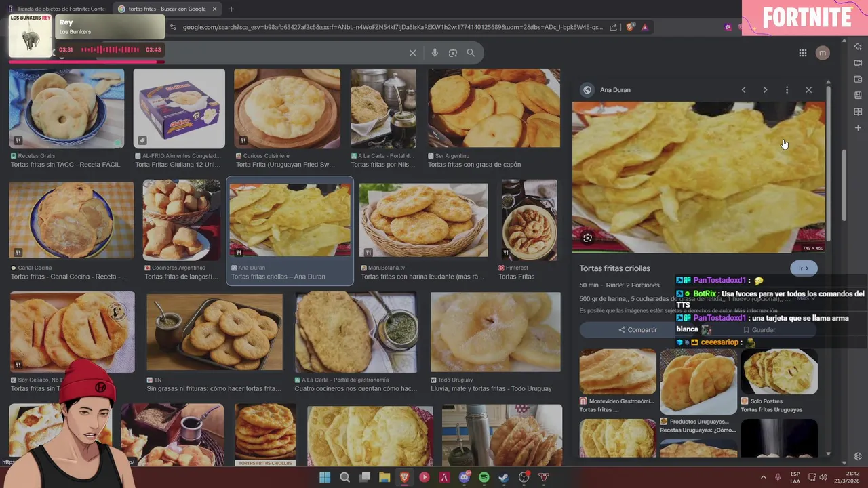Open Leo AI in Brave sidebar

point(858,46)
